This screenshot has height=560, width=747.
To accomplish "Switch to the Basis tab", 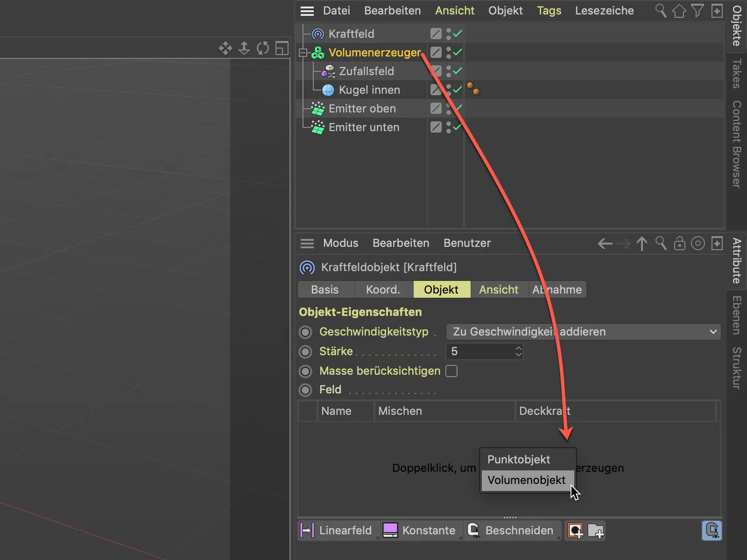I will tap(326, 289).
